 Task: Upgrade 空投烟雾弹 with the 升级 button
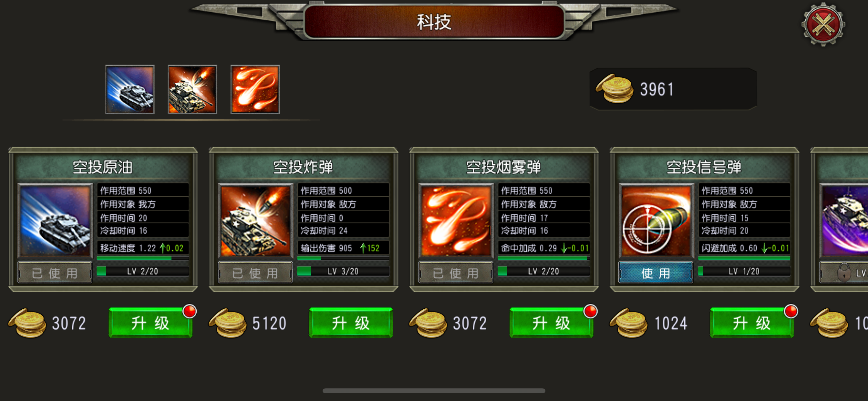[x=551, y=323]
